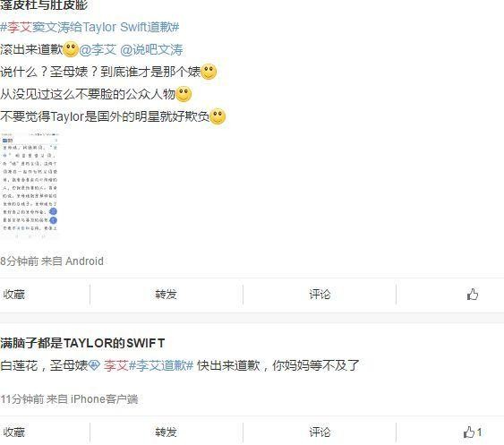Click the 11分钟前 timestamp on second post
This screenshot has width=504, height=445.
(x=21, y=399)
